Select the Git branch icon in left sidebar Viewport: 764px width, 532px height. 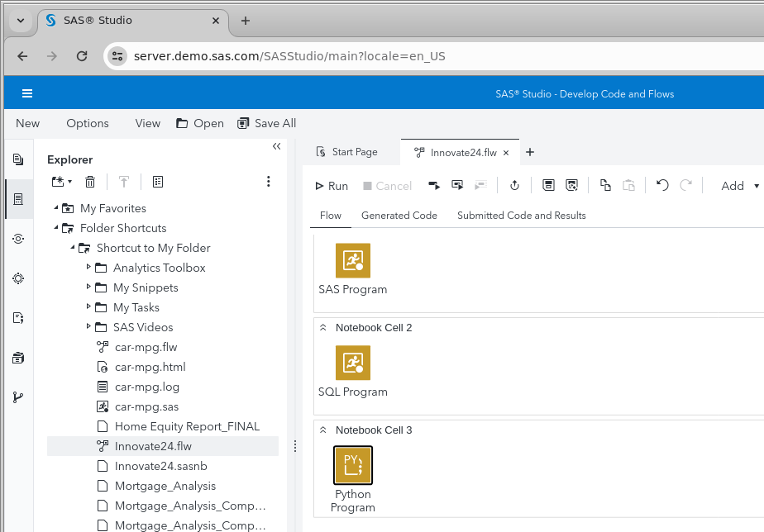pyautogui.click(x=17, y=397)
